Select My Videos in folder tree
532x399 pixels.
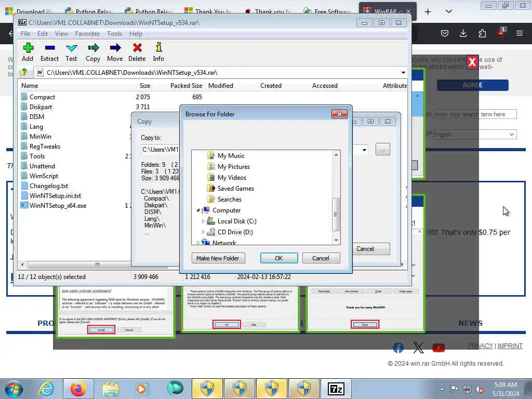click(x=232, y=178)
